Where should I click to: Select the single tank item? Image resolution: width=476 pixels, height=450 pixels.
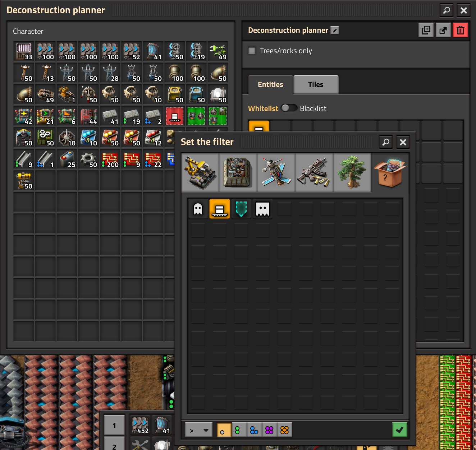pos(67,94)
